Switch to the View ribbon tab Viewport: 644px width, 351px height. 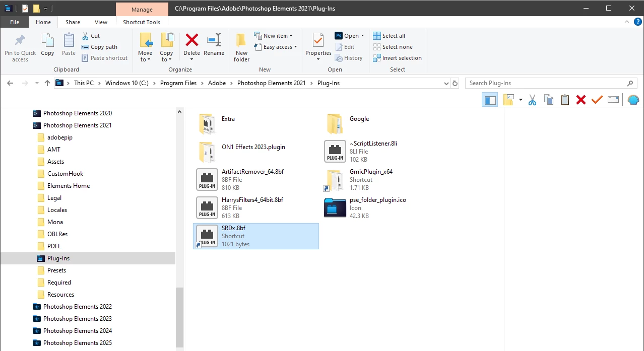[101, 22]
